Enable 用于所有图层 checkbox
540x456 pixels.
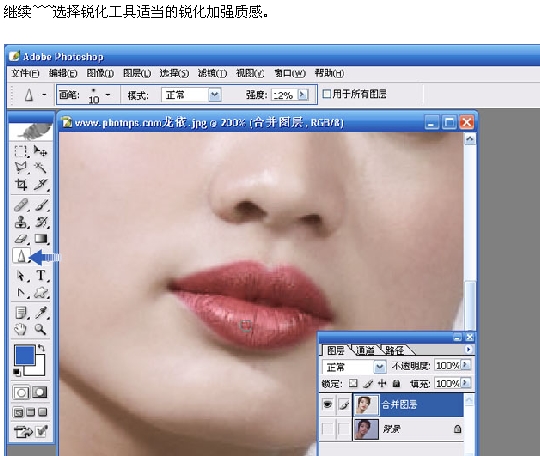326,94
